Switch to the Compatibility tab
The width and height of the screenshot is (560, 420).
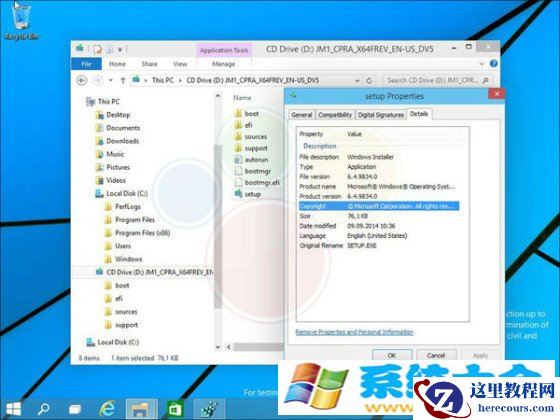coord(335,115)
